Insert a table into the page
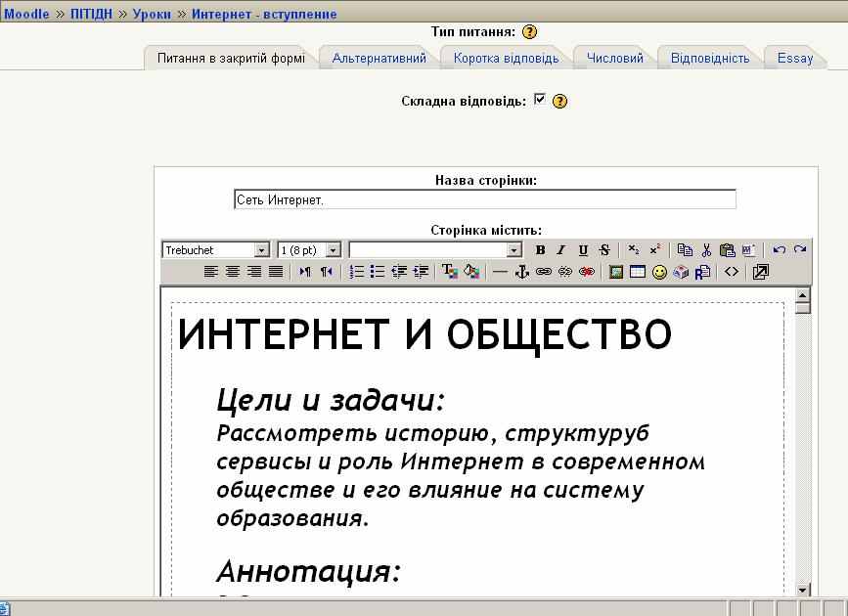The height and width of the screenshot is (616, 848). 638,272
